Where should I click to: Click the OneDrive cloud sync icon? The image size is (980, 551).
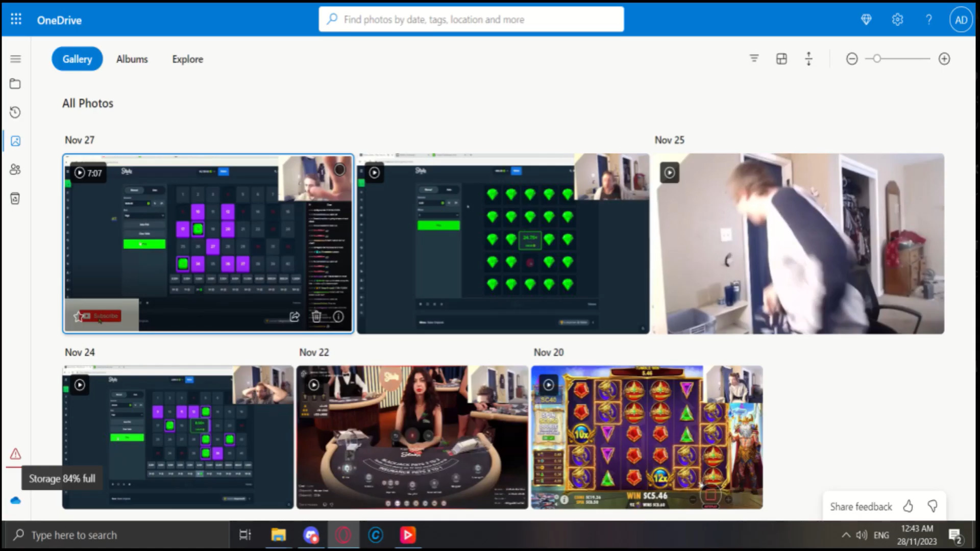pos(15,500)
